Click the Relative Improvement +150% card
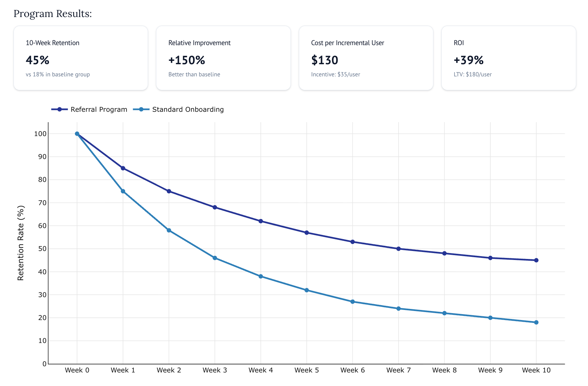Screen dimensions: 588x386 point(223,58)
